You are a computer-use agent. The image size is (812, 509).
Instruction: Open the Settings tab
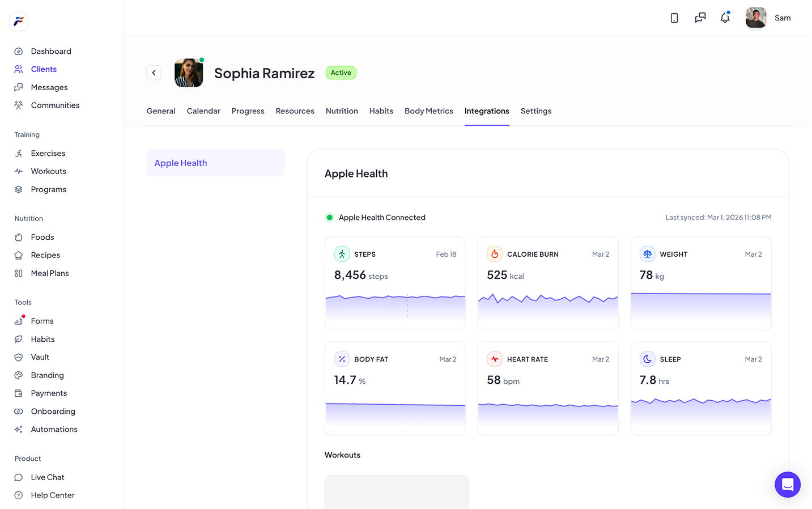click(x=535, y=111)
